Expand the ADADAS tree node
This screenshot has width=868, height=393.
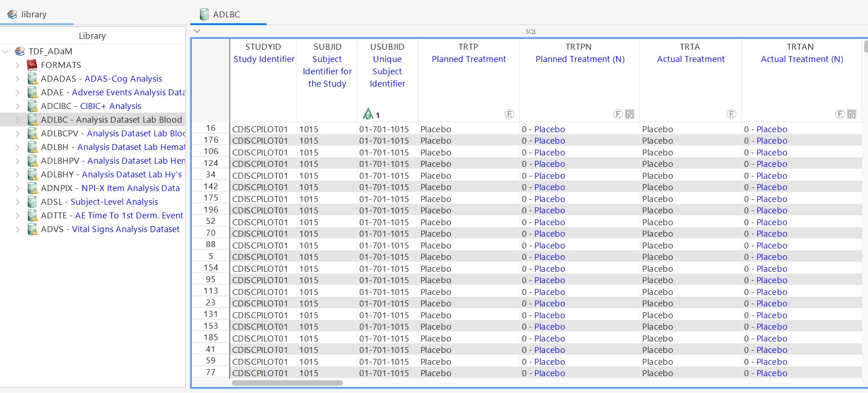(17, 79)
